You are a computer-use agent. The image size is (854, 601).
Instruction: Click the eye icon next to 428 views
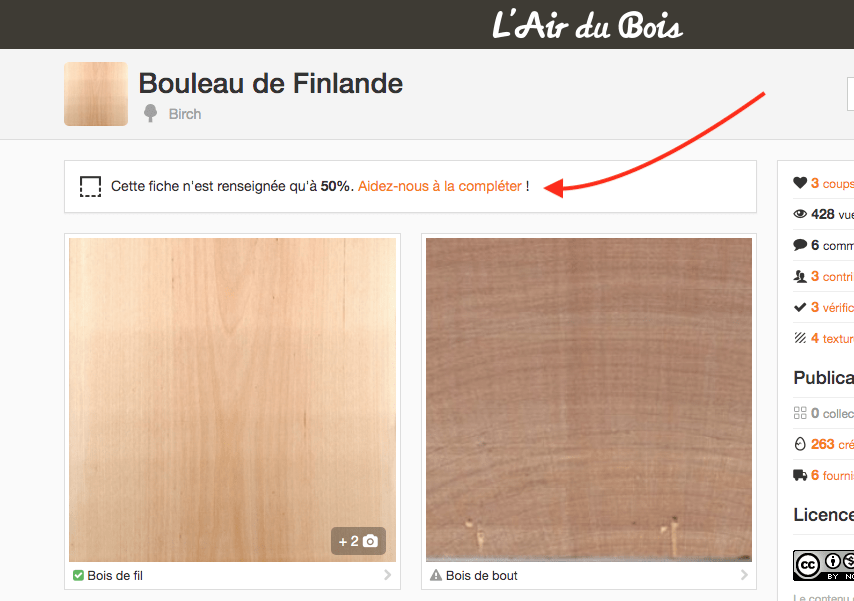click(800, 214)
